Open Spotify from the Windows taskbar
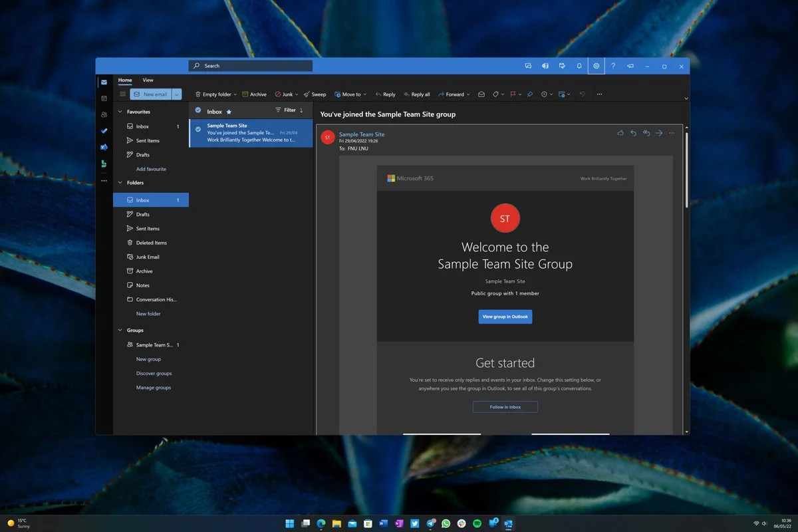The image size is (798, 532). (x=477, y=523)
